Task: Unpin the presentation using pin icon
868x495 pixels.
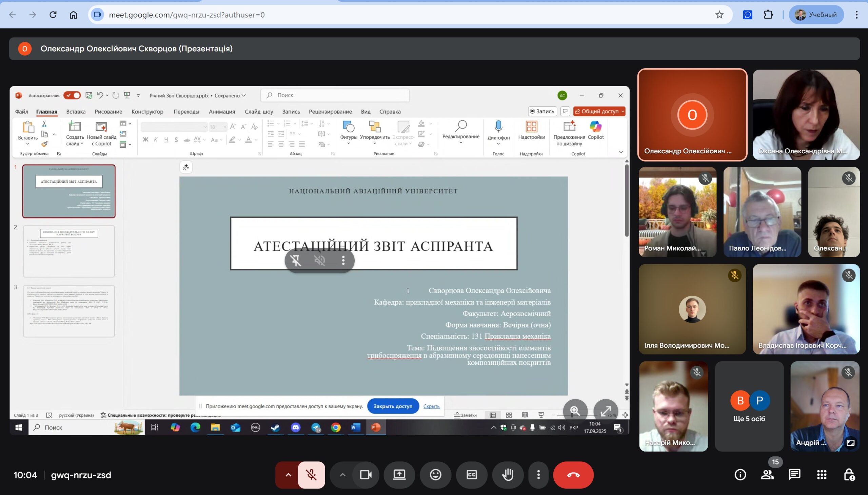Action: tap(296, 261)
